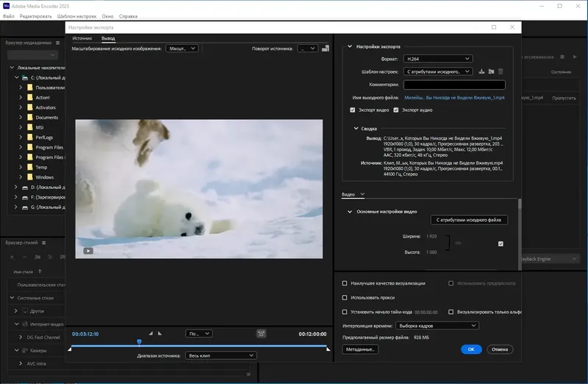Click the play overlay icon on preview
Image resolution: width=588 pixels, height=384 pixels.
(88, 250)
